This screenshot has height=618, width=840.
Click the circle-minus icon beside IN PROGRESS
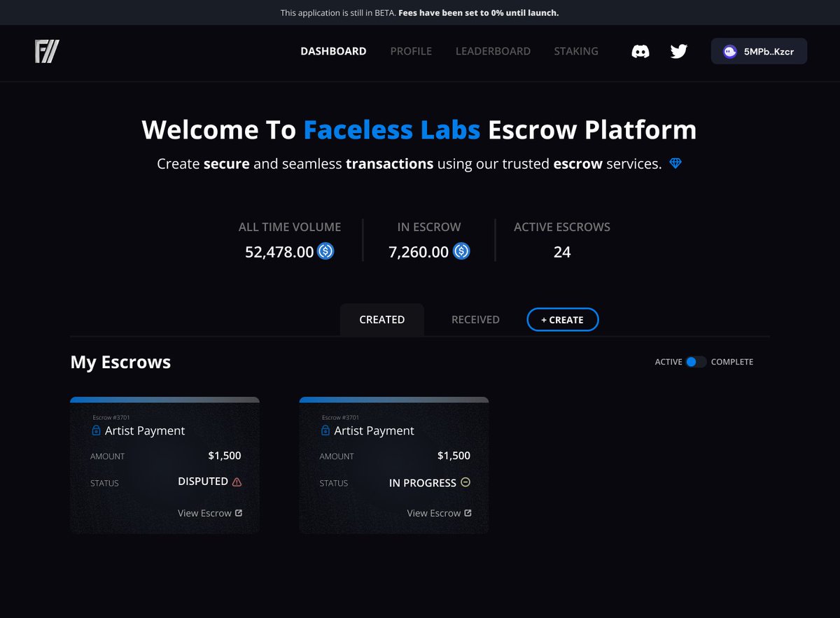click(465, 482)
